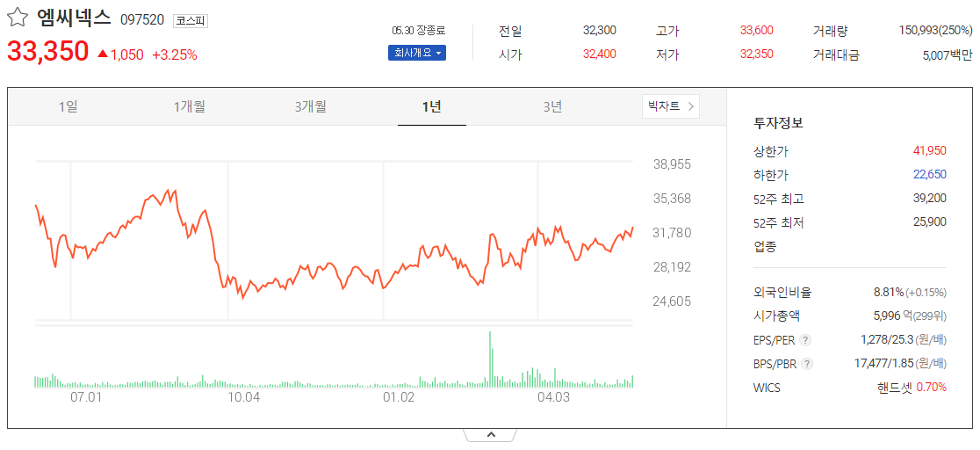Click the 52주 최저 value 25,900
Image resolution: width=980 pixels, height=450 pixels.
[929, 221]
